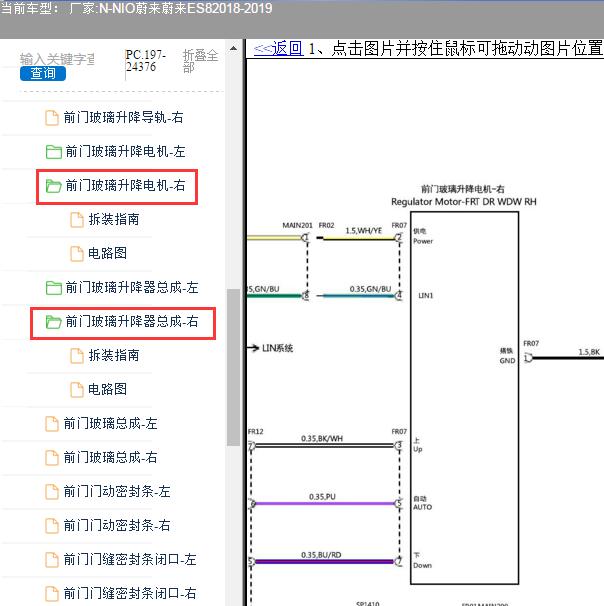The width and height of the screenshot is (604, 606).
Task: Open 前门玻璃总成-右 tree item
Action: 111,457
